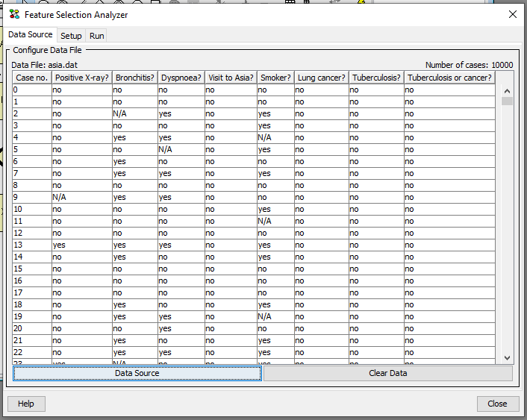
Task: Select the Bronchitis? column header
Action: (135, 78)
